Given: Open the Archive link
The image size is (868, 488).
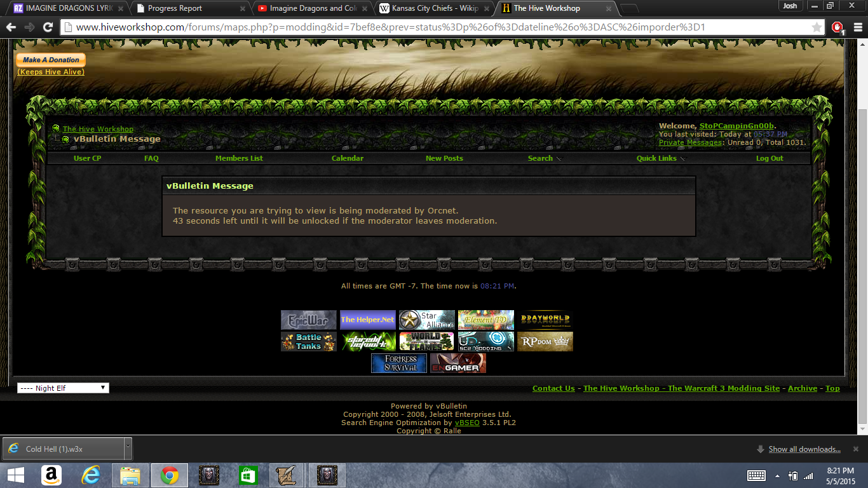Looking at the screenshot, I should tap(803, 388).
